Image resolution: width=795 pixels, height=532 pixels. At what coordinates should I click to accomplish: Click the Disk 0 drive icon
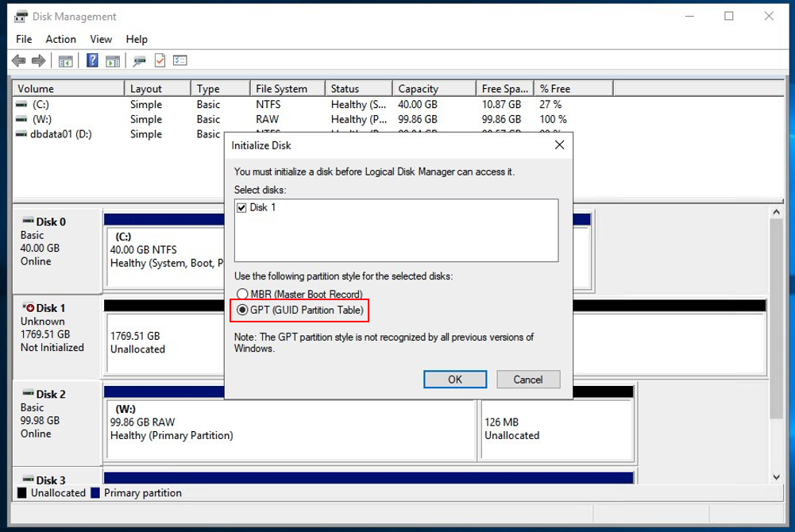click(29, 221)
